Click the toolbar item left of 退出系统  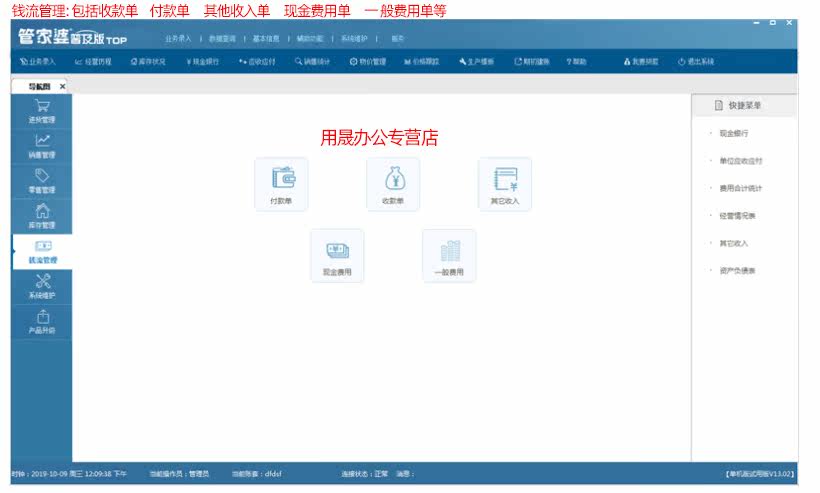(x=641, y=62)
